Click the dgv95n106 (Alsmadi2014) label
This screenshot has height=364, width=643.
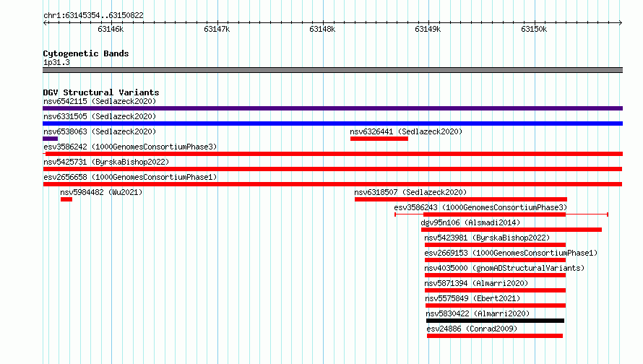(x=470, y=222)
